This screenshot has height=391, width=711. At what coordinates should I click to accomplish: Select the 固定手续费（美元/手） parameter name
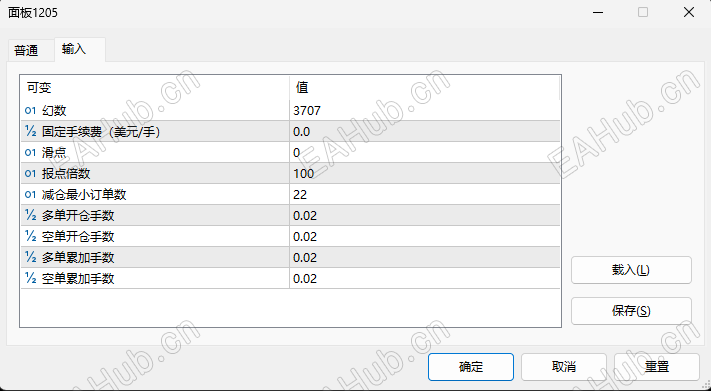pyautogui.click(x=101, y=132)
